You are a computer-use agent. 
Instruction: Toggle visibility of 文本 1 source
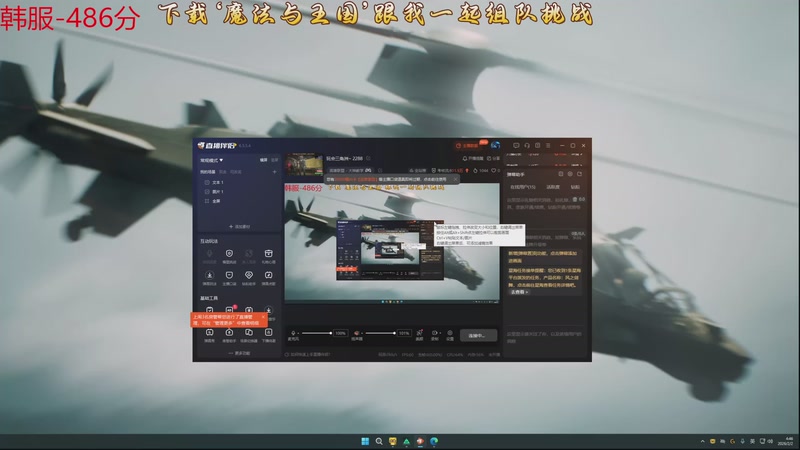pos(207,182)
